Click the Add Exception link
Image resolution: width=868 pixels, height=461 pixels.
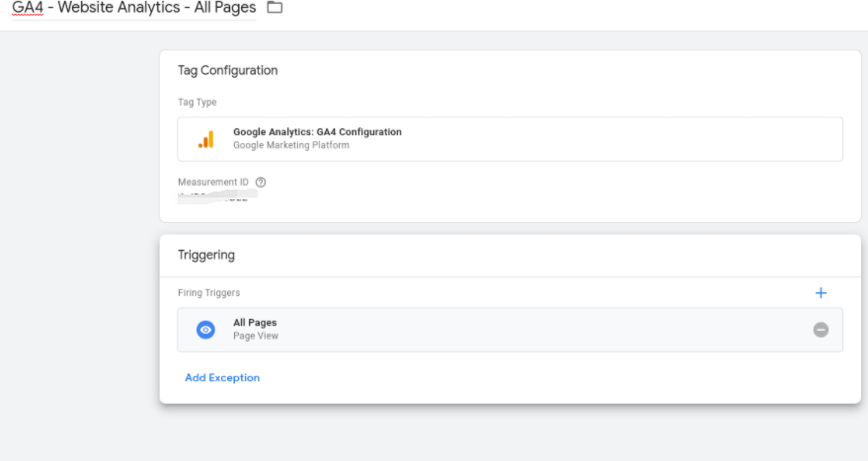click(x=222, y=377)
